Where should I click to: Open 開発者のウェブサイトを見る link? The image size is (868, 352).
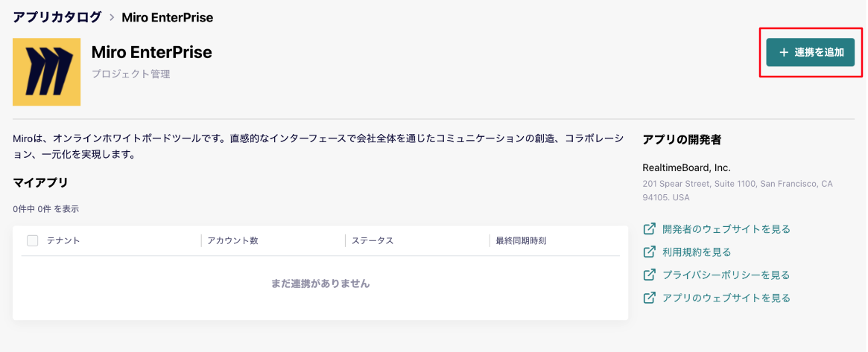pyautogui.click(x=726, y=228)
